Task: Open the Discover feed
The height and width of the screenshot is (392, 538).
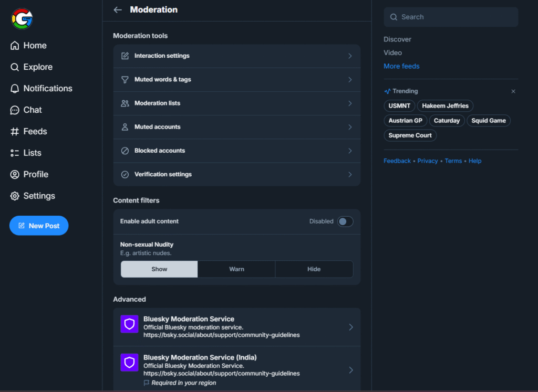Action: coord(397,39)
